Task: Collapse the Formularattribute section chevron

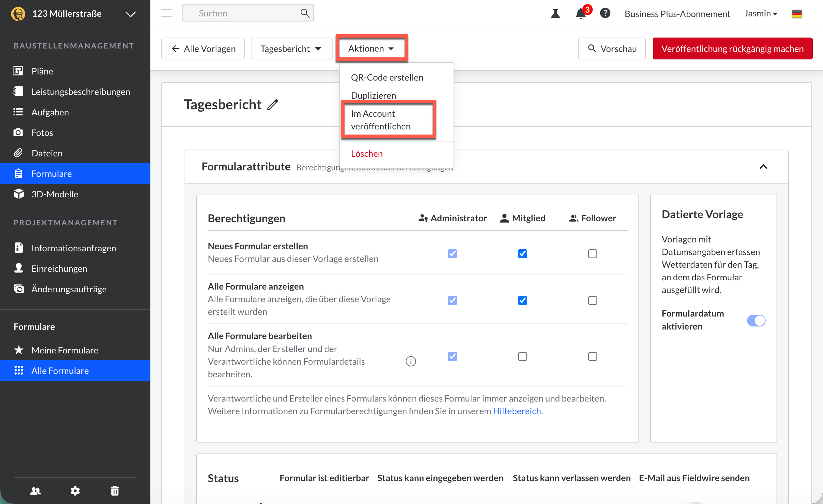Action: coord(763,167)
